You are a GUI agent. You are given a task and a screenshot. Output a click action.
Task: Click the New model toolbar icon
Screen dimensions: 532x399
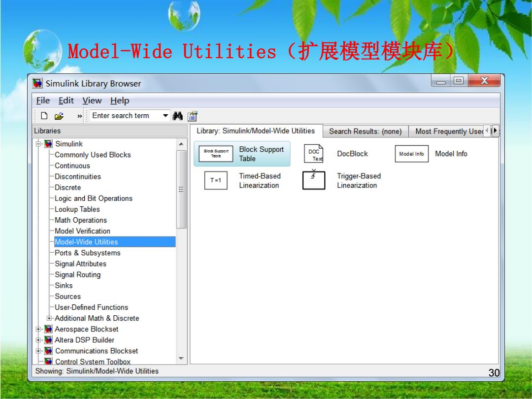point(44,116)
